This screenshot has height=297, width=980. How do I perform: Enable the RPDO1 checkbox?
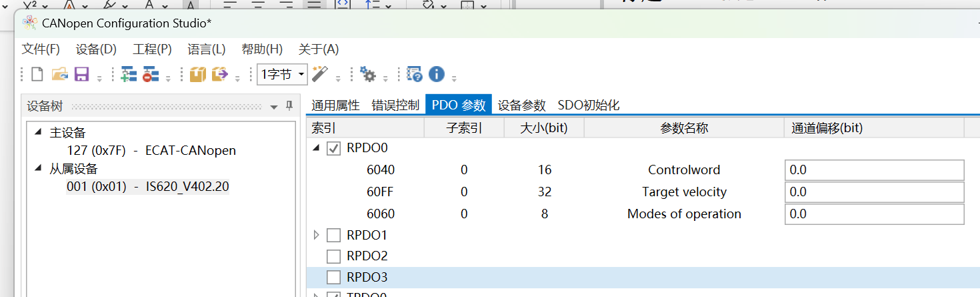[334, 235]
